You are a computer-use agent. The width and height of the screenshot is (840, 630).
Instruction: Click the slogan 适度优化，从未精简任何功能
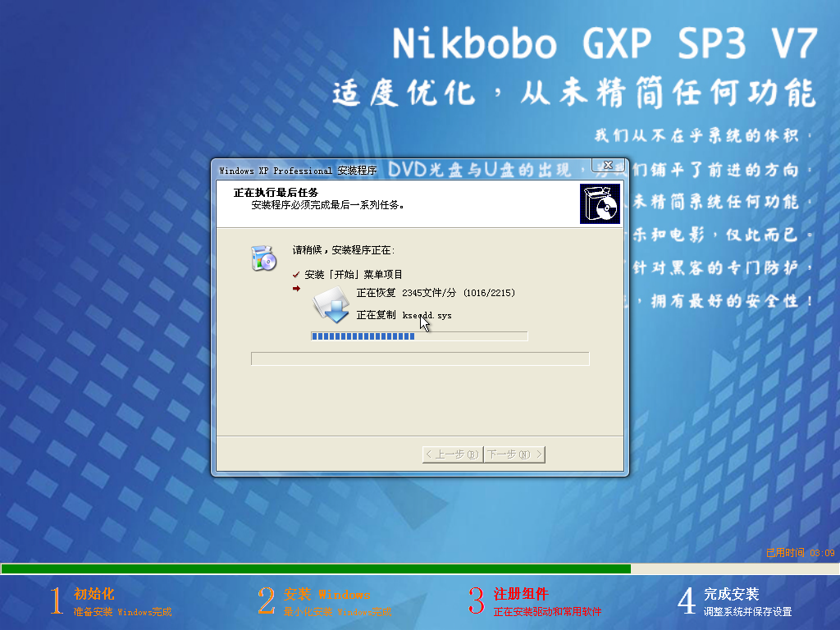pos(574,93)
